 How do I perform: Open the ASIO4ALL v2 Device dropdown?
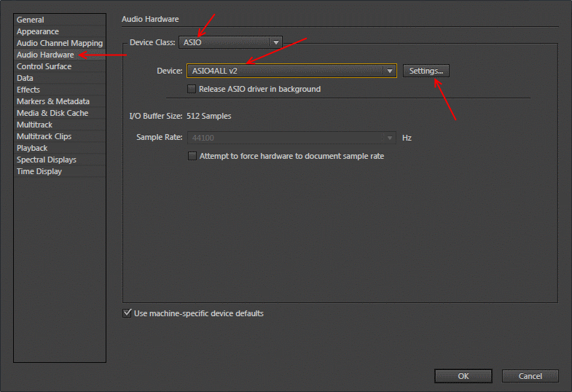[x=291, y=71]
